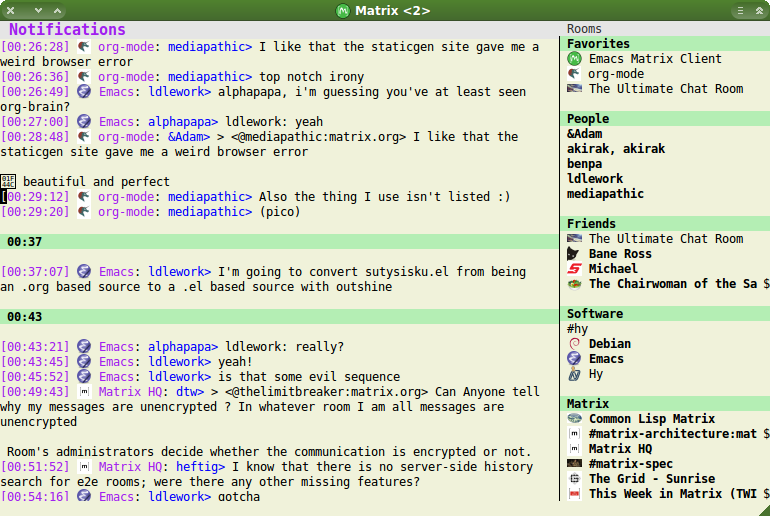The image size is (770, 516).
Task: Click the This Week in Matrix avatar icon
Action: click(x=574, y=494)
